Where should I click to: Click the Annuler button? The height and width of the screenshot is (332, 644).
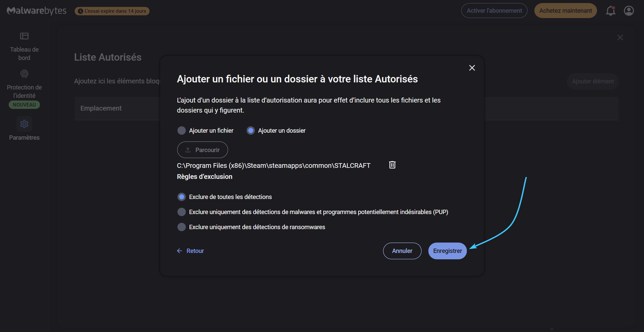click(402, 251)
